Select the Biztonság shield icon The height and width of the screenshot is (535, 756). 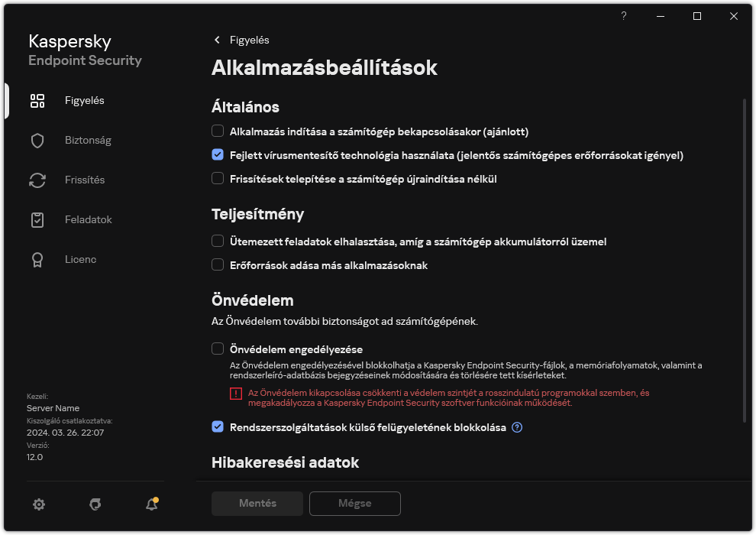[37, 140]
